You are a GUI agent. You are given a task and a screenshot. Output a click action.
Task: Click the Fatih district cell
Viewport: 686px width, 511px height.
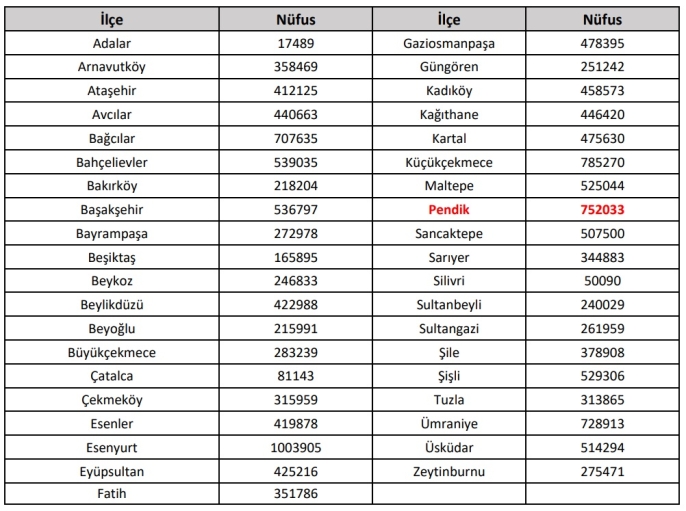pyautogui.click(x=112, y=494)
